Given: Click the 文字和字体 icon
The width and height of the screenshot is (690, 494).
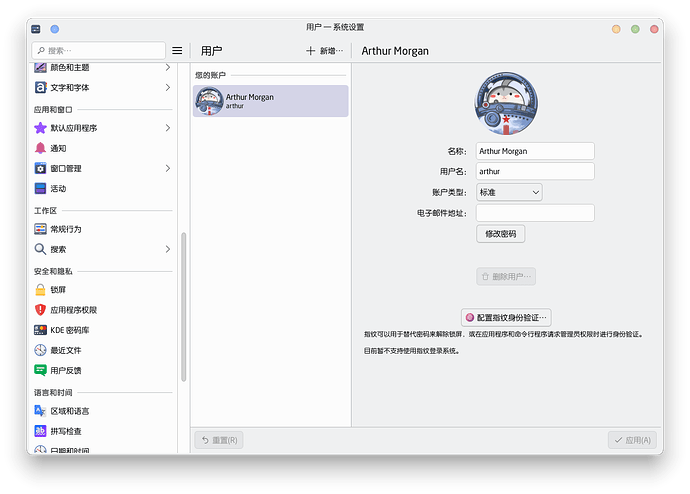Looking at the screenshot, I should pos(40,88).
